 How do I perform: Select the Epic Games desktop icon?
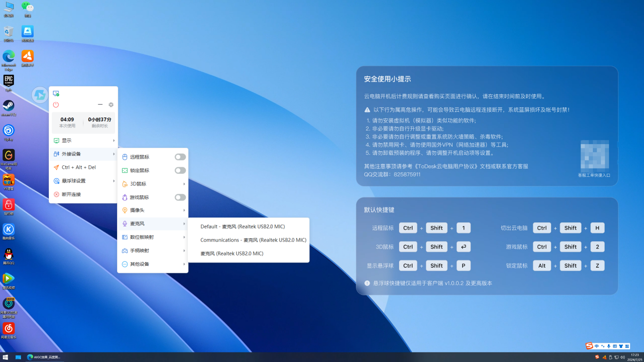pos(9,83)
